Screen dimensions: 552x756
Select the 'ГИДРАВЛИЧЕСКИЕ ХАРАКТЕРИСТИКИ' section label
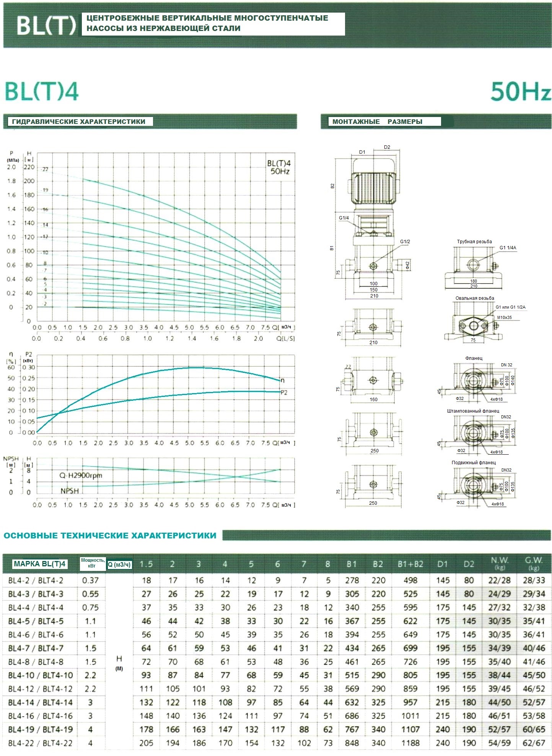(x=78, y=122)
